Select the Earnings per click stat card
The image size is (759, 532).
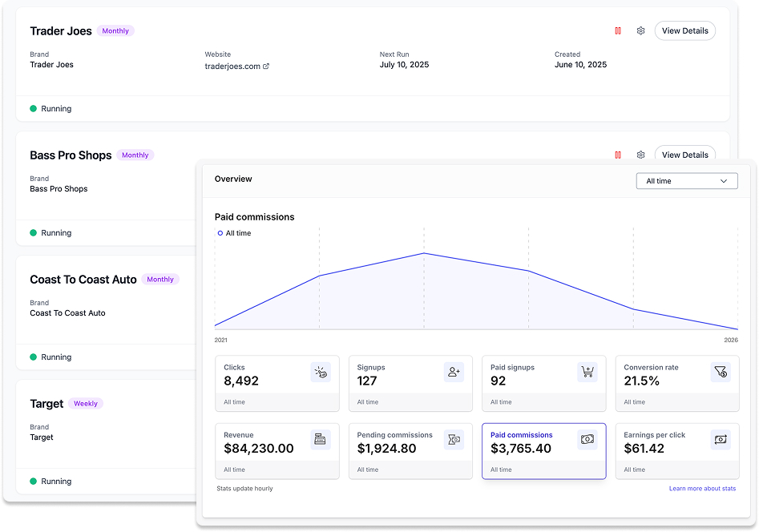[677, 451]
